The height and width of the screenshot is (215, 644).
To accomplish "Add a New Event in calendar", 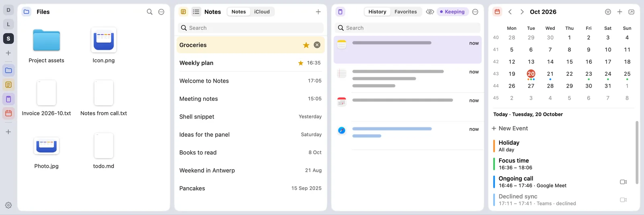I will (x=510, y=128).
